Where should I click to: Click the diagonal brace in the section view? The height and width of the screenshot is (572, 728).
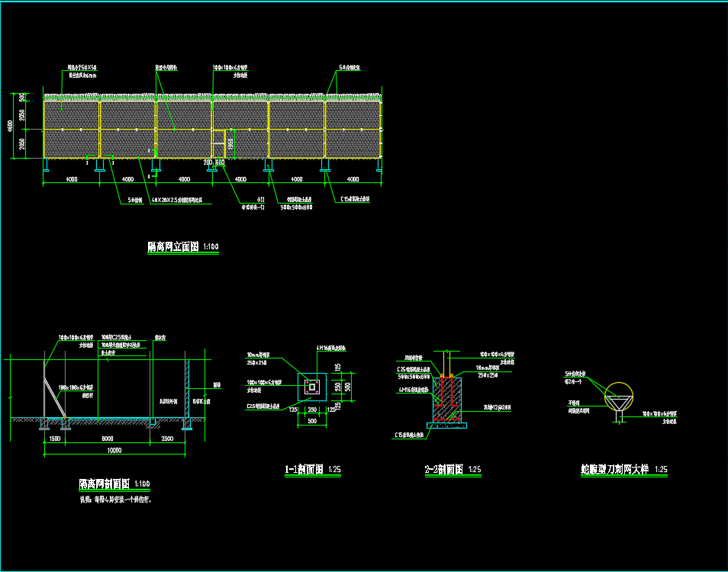pos(55,396)
